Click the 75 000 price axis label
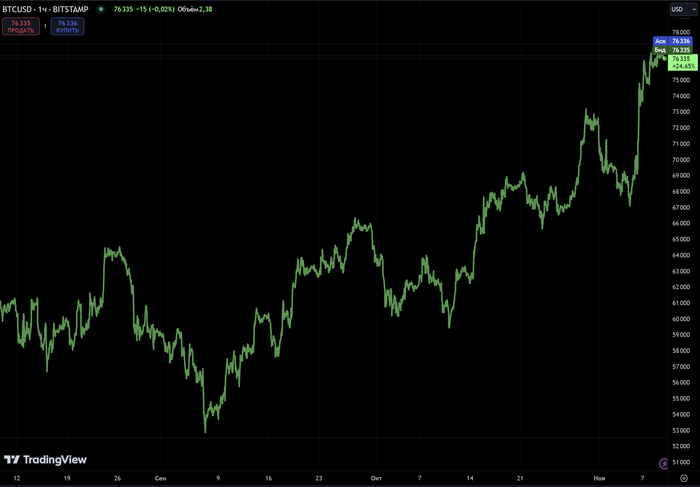 click(x=681, y=80)
